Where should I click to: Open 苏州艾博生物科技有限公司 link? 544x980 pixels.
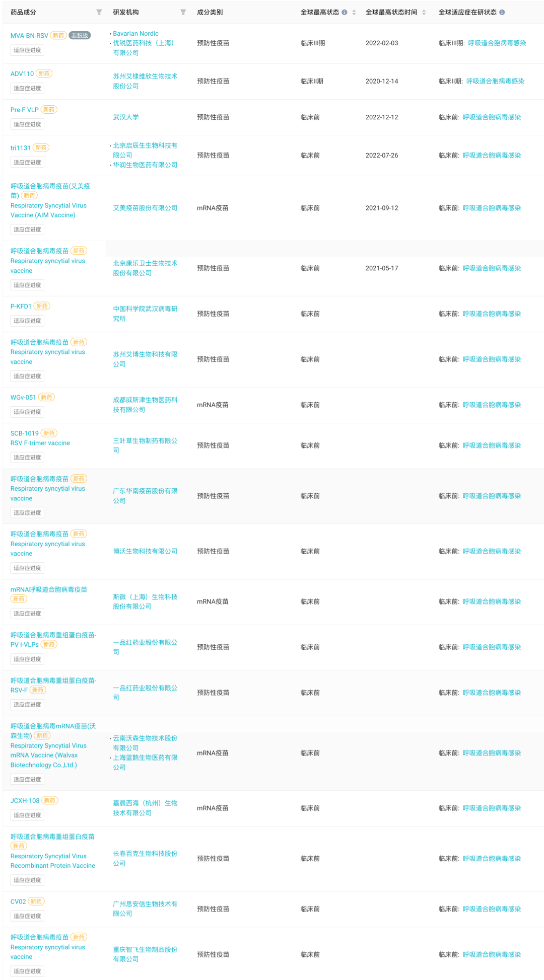pos(145,359)
